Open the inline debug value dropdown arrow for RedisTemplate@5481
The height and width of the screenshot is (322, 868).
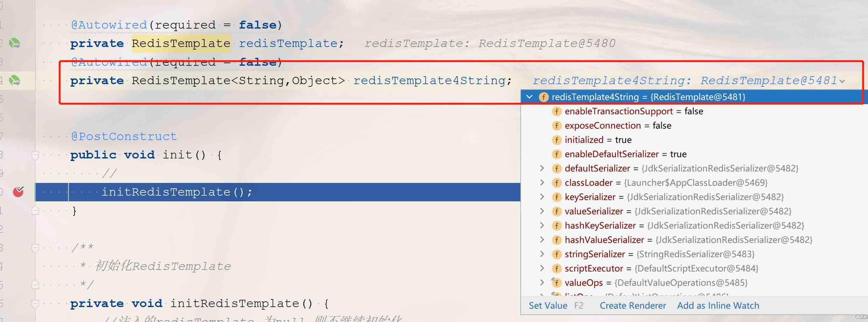842,81
